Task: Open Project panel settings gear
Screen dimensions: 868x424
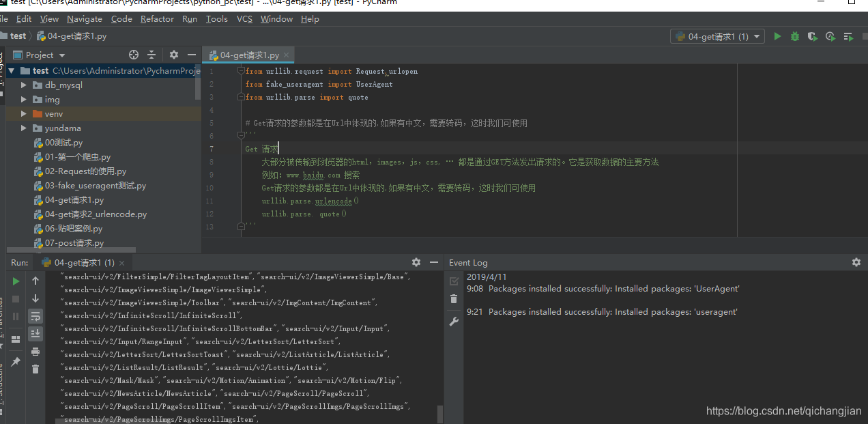Action: [x=174, y=55]
